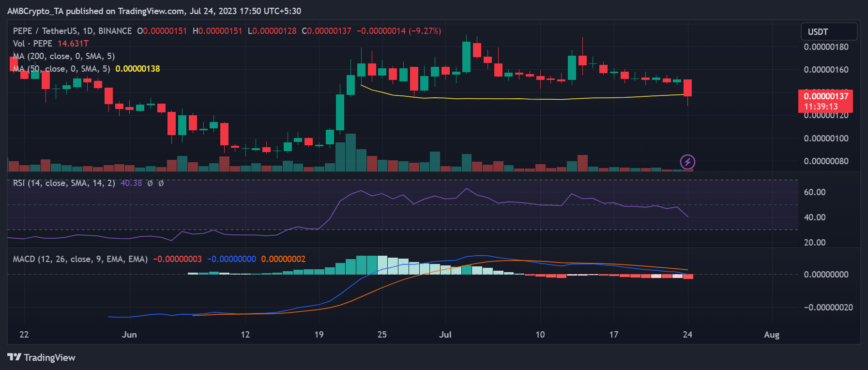Select the MA (200, close, 0, SMA, 5) legend
The image size is (868, 370).
(64, 56)
